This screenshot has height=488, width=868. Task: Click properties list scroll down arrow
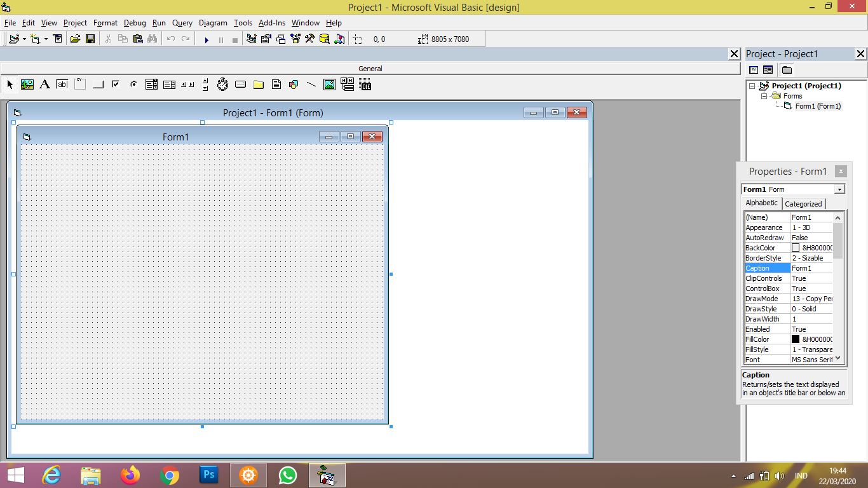837,358
